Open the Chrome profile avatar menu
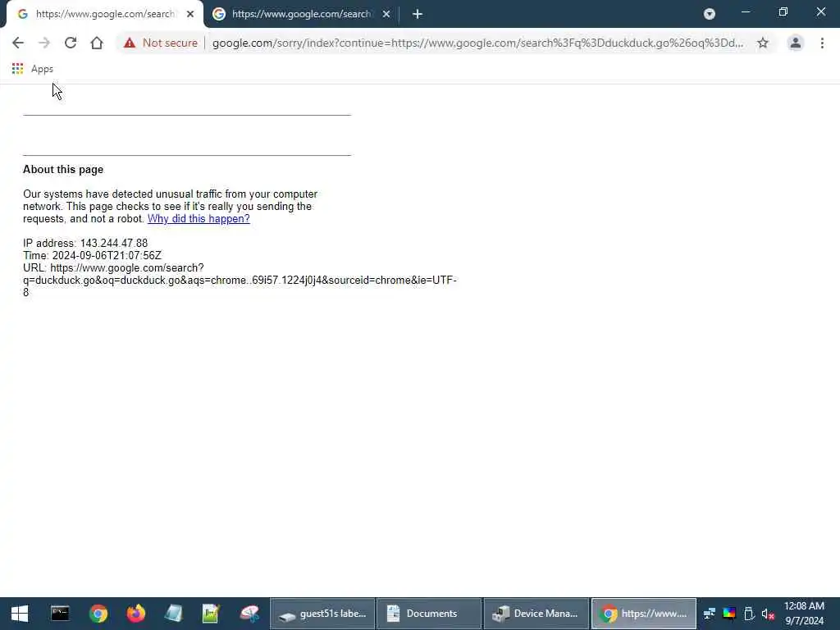Image resolution: width=840 pixels, height=630 pixels. (796, 43)
